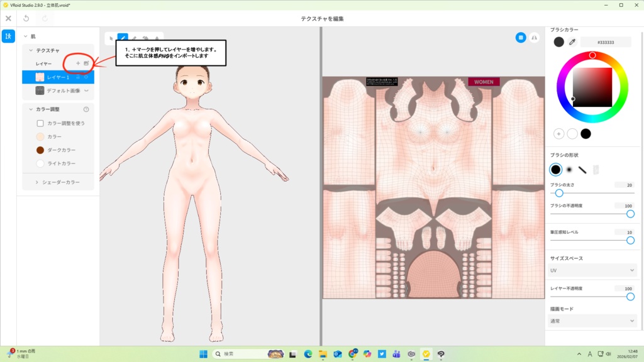Select the レイヤー1 layer entry

pyautogui.click(x=58, y=77)
